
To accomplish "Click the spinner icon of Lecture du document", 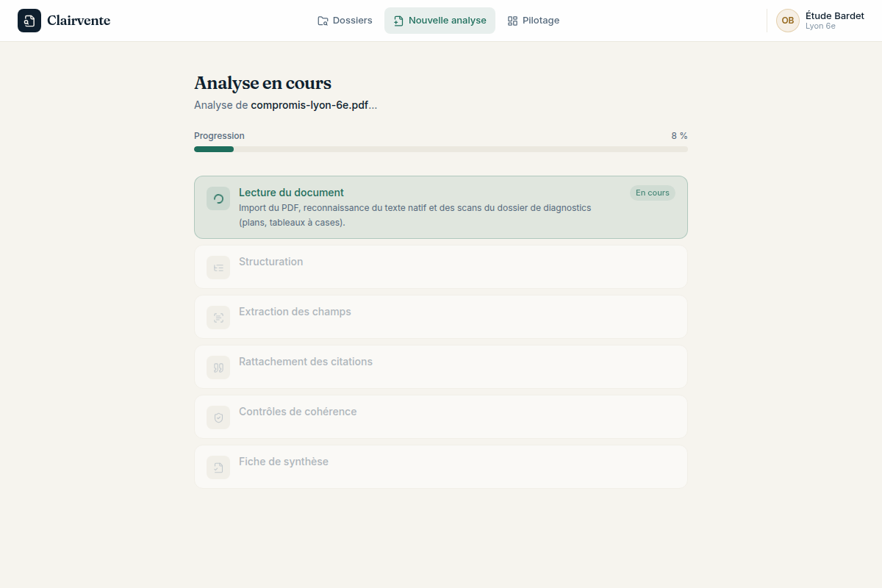I will tap(218, 198).
